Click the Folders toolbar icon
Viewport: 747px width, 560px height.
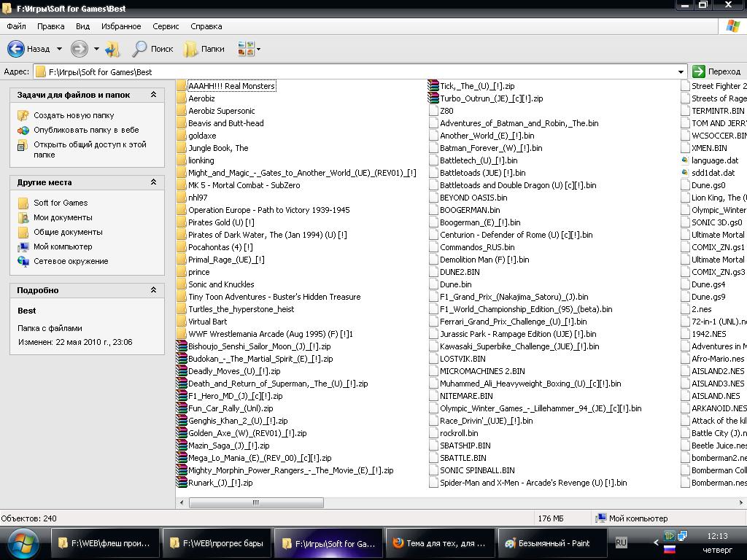point(190,49)
